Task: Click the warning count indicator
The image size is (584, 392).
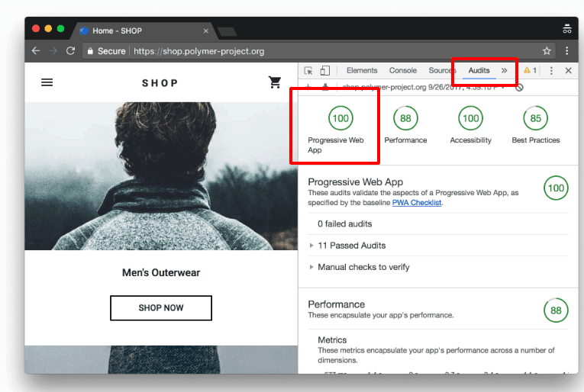Action: [530, 70]
